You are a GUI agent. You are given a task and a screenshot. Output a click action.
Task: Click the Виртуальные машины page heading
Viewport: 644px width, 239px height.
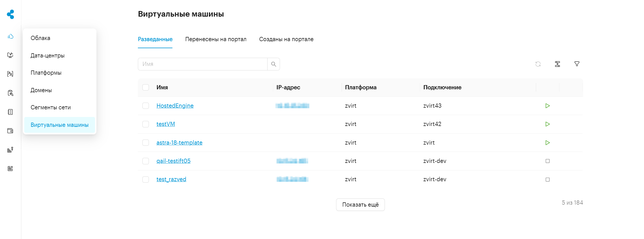[181, 14]
